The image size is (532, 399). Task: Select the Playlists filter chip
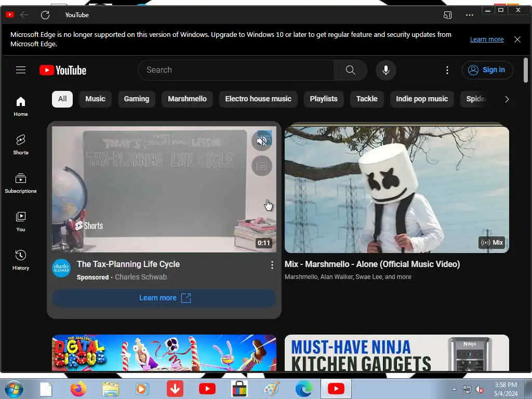point(324,99)
